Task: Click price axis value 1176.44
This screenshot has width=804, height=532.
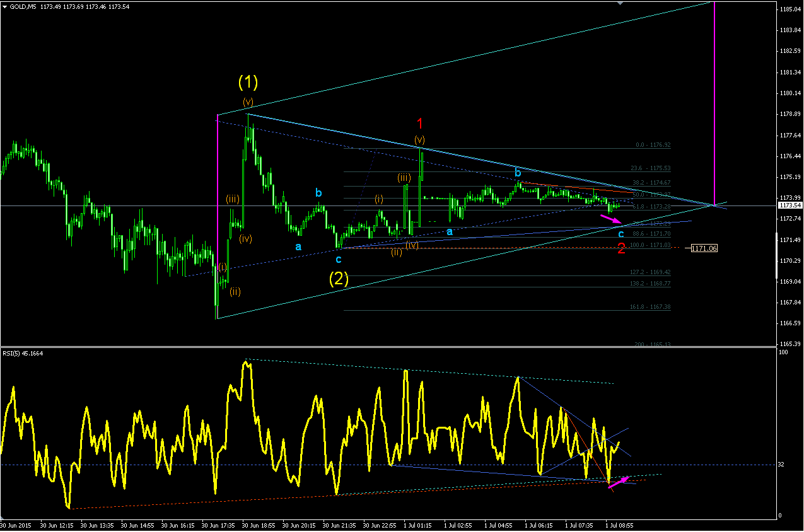Action: [x=790, y=156]
